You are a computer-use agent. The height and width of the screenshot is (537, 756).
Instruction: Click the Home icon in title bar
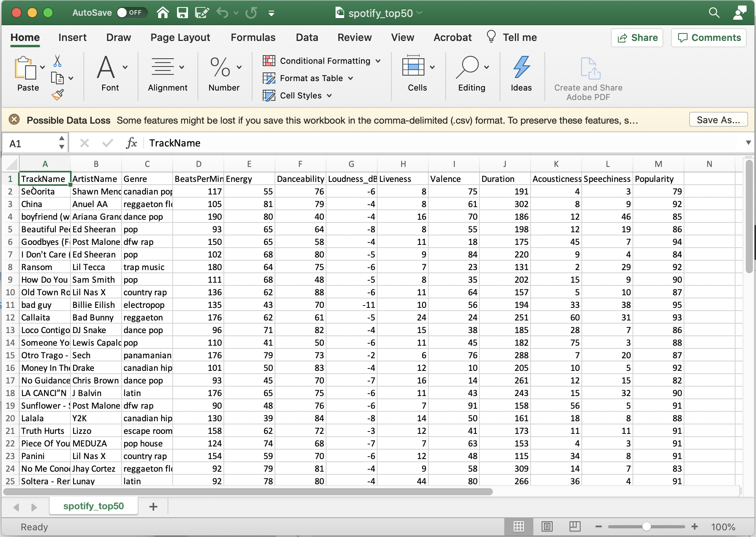pyautogui.click(x=163, y=13)
